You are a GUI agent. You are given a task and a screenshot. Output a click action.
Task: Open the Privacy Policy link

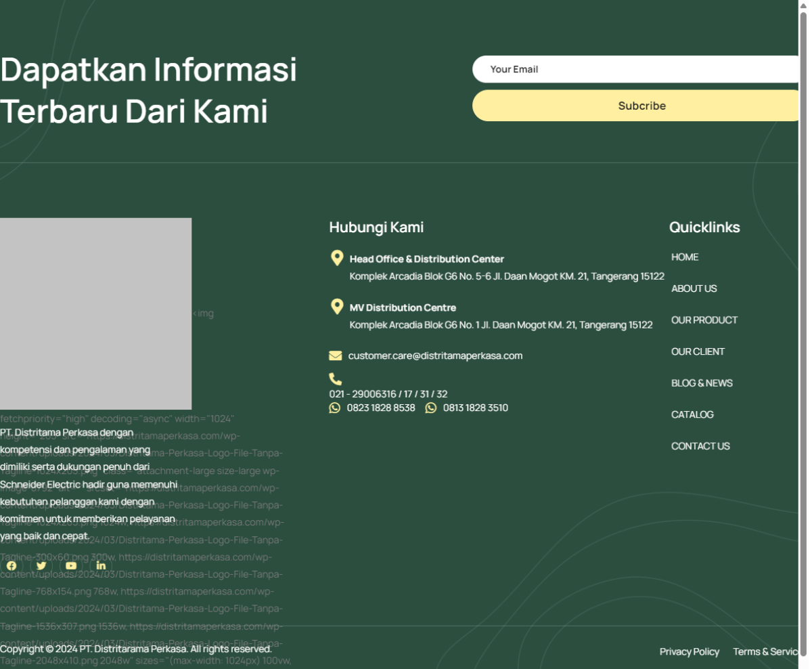(689, 651)
